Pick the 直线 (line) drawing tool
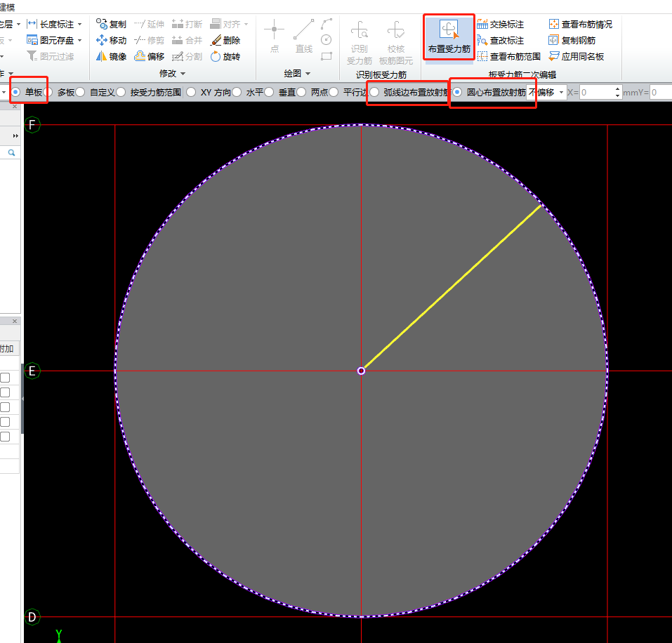Image resolution: width=672 pixels, height=643 pixels. [304, 36]
